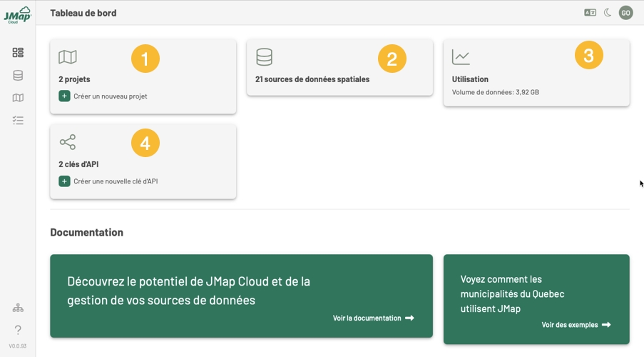The width and height of the screenshot is (644, 357).
Task: Click the JMap Cloud logo
Action: tap(17, 15)
